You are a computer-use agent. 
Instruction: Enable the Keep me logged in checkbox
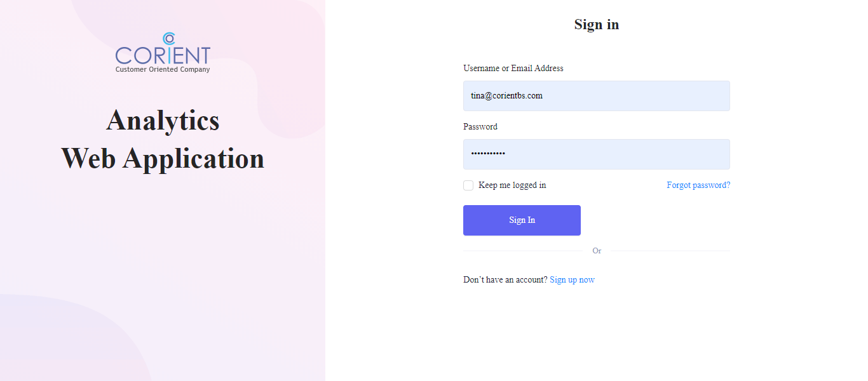[468, 185]
